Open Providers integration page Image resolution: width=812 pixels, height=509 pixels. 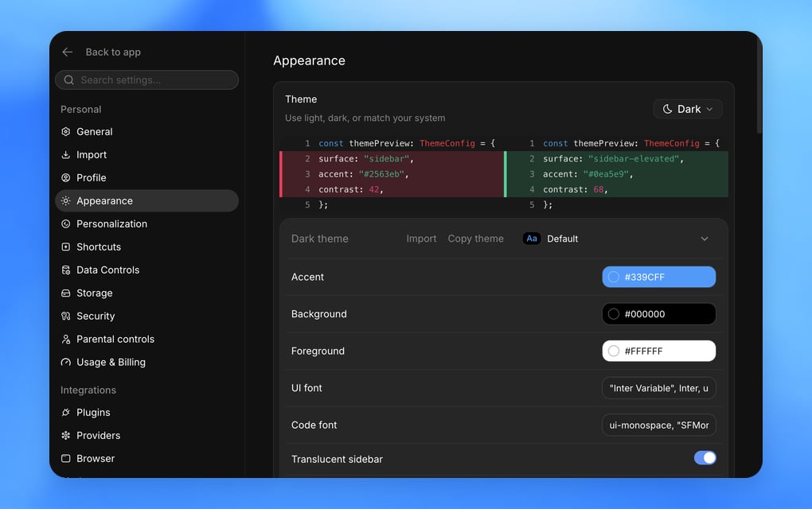146,436
